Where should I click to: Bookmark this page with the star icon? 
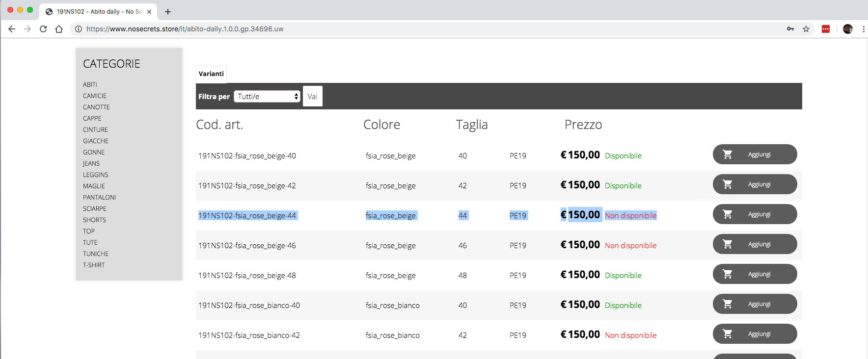coord(806,29)
